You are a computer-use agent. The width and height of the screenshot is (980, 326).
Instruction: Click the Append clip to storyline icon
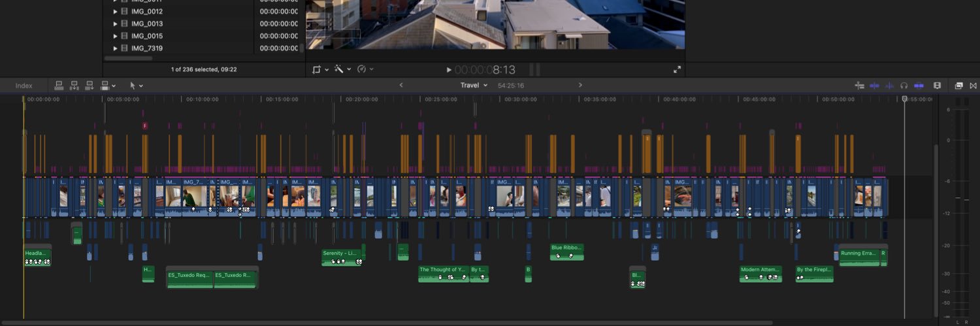pos(89,86)
